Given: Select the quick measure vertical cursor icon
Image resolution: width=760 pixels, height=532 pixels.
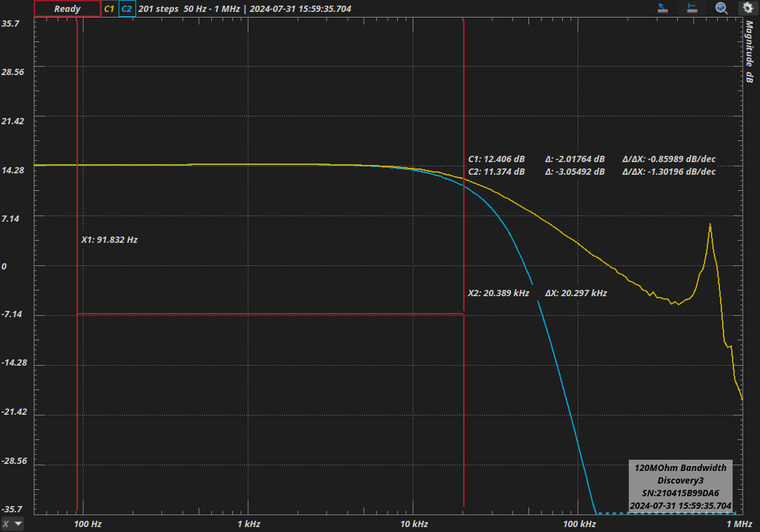Looking at the screenshot, I should pyautogui.click(x=692, y=8).
